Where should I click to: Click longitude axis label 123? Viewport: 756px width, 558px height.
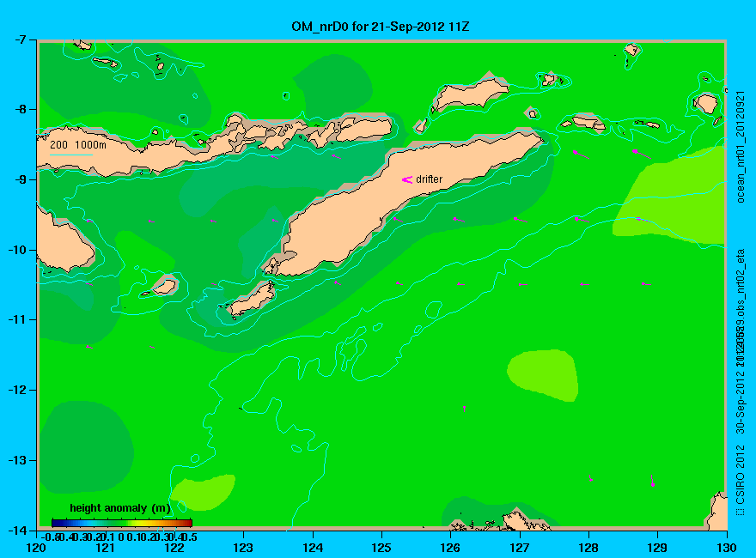tap(243, 548)
